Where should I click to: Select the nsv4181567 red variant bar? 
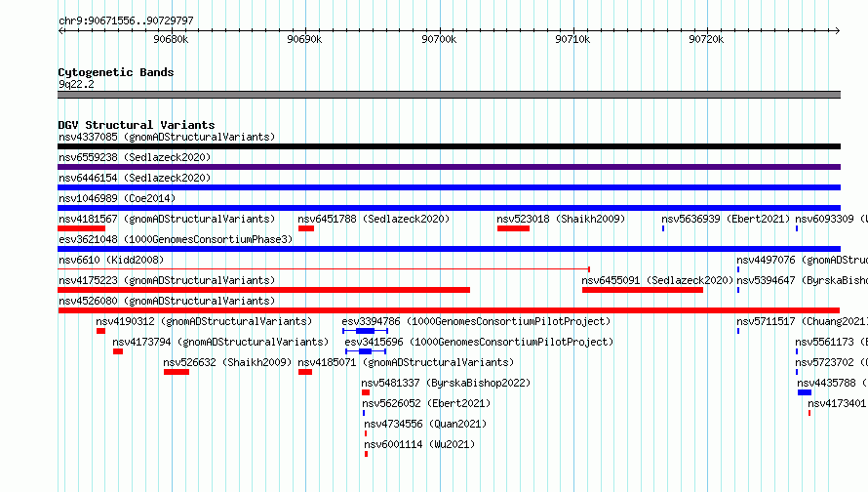81,228
